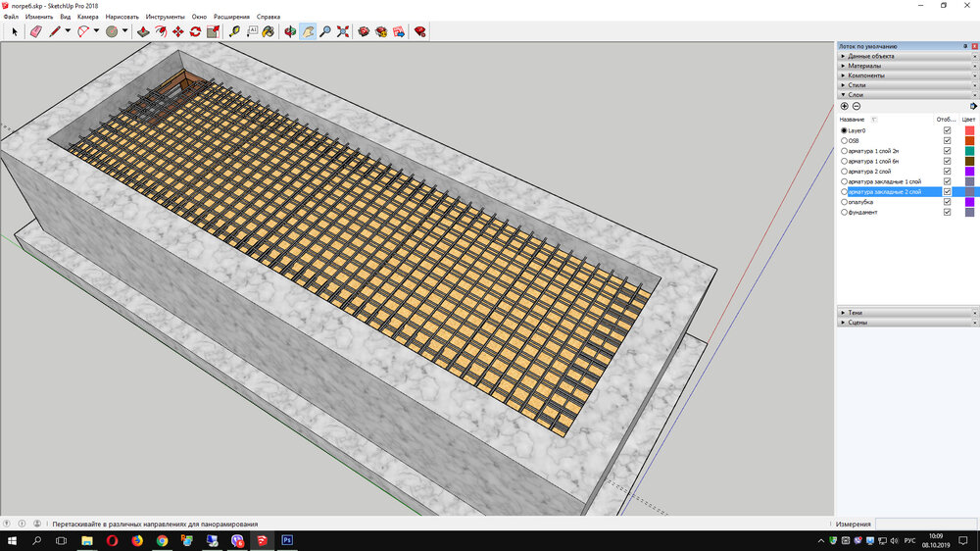Expand the Тени panel
Screen dimensions: 980x551
pyautogui.click(x=856, y=312)
